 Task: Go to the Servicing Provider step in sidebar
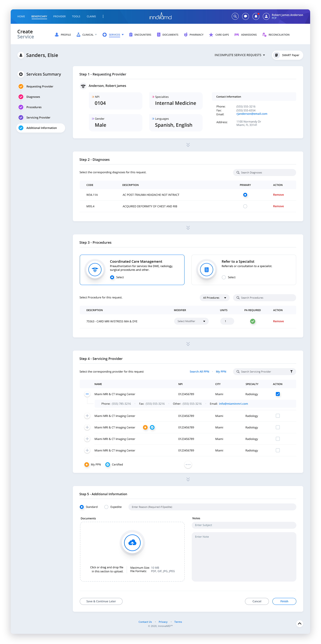point(38,117)
